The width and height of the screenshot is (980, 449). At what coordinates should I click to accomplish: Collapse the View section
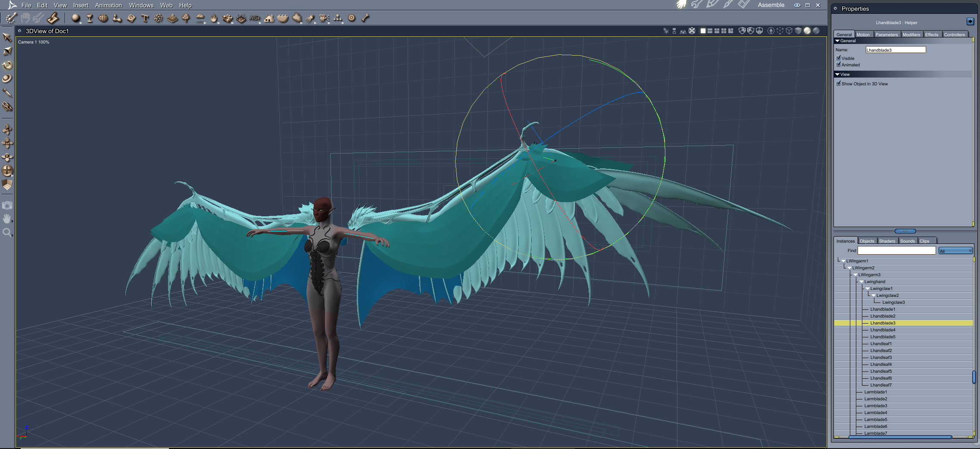tap(837, 75)
